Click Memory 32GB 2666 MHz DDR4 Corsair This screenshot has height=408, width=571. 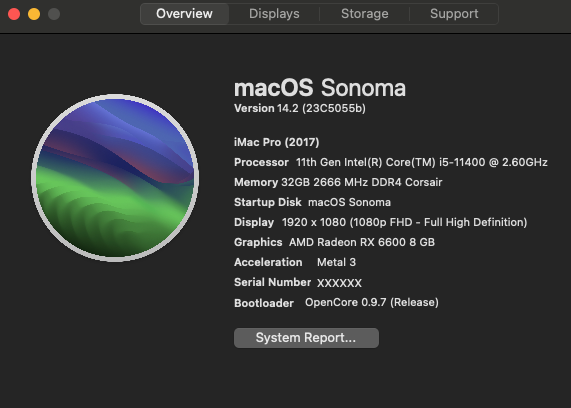(338, 182)
